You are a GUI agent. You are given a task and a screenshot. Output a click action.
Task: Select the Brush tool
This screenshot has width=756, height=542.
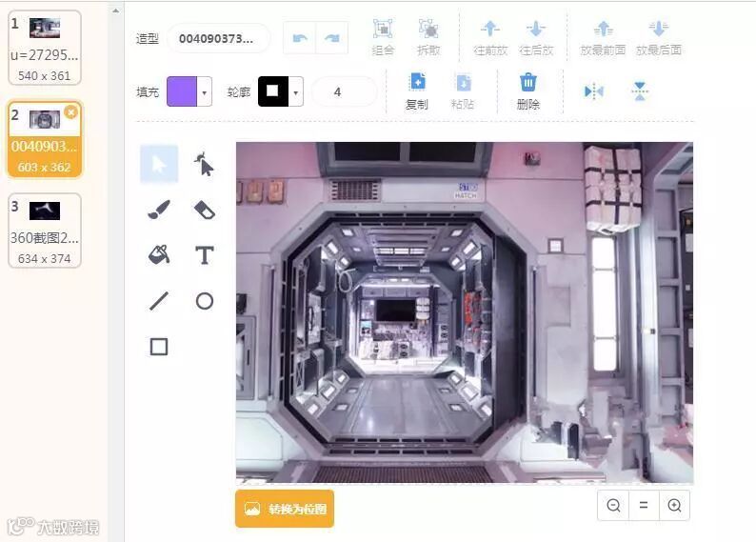(x=159, y=210)
